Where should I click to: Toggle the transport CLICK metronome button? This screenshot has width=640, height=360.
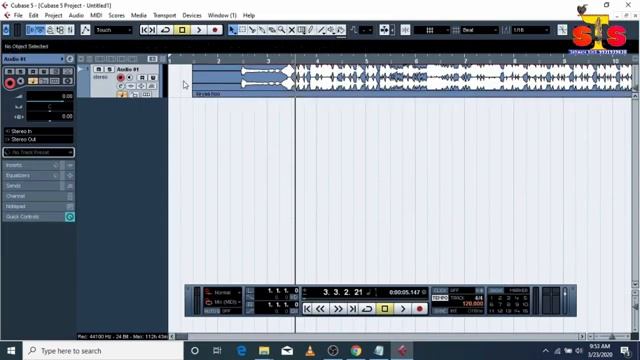tap(440, 291)
